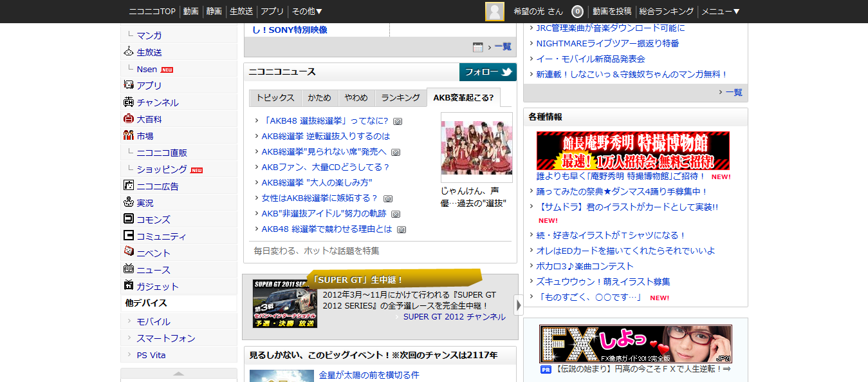Click the ガジェット icon in sidebar
868x382 pixels.
pyautogui.click(x=128, y=286)
